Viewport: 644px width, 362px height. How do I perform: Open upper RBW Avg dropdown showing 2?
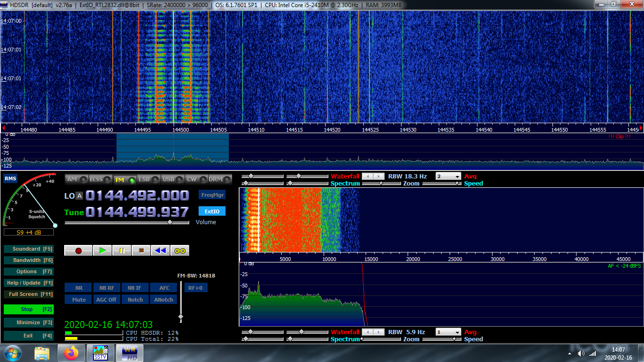(x=448, y=177)
